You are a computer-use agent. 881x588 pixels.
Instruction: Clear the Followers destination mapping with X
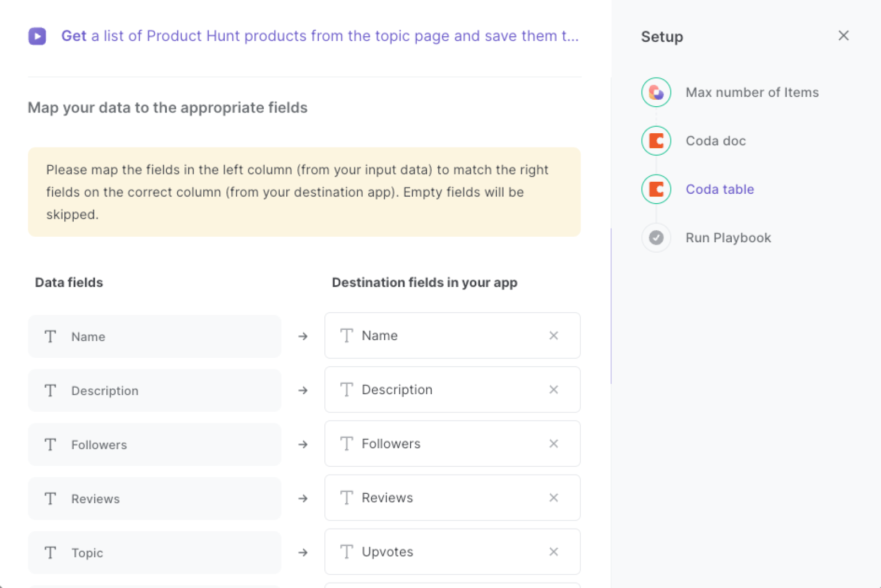554,443
